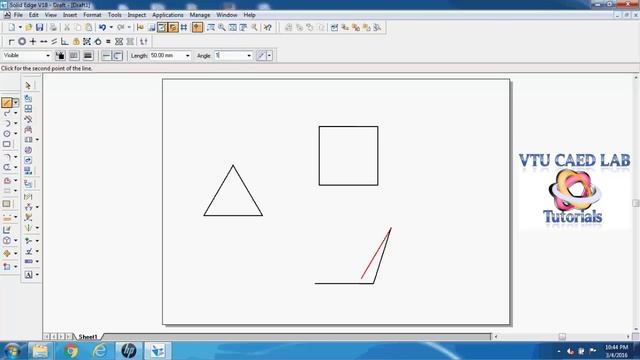The image size is (640, 360).
Task: Toggle the orange highlighted toolbar button
Action: pos(198,27)
